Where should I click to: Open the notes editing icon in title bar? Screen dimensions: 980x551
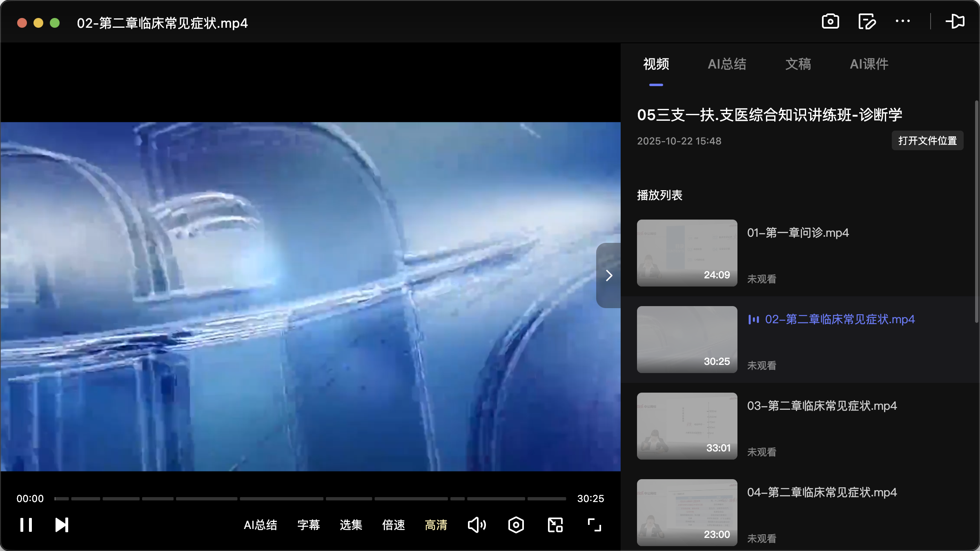tap(867, 22)
